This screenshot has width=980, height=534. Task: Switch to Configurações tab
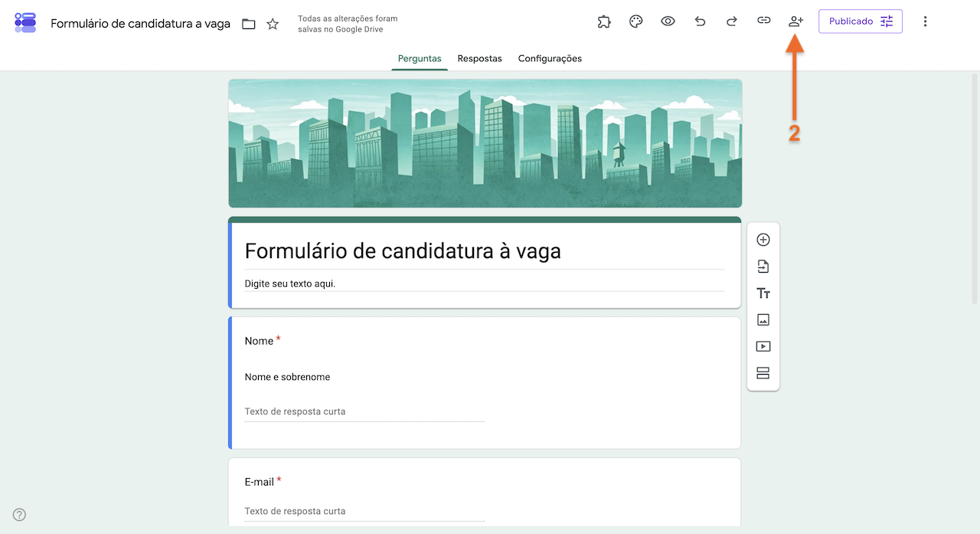(x=550, y=58)
